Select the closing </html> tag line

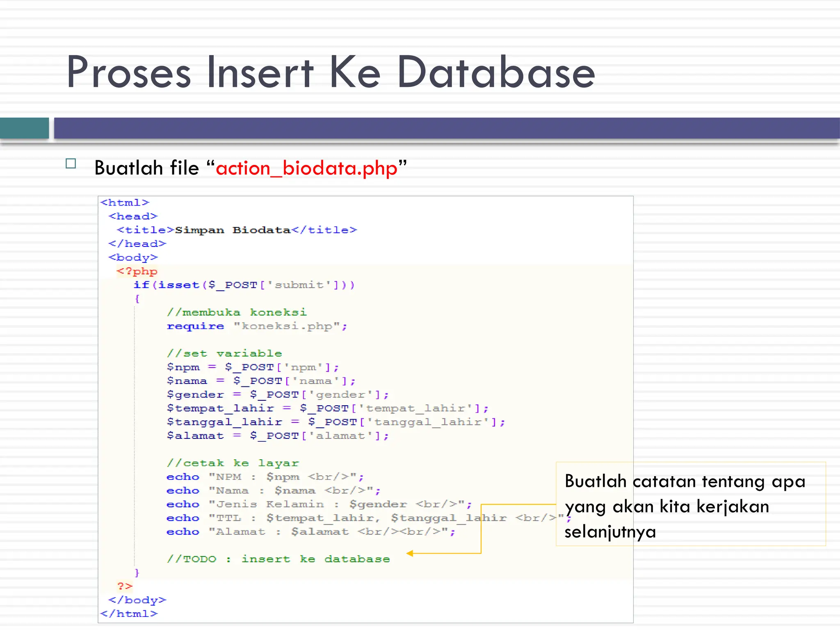pos(129,614)
